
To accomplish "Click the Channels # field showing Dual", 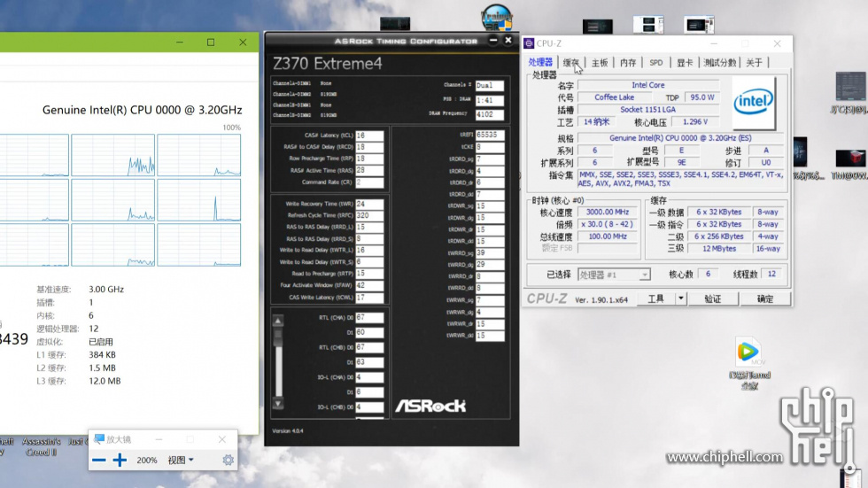I will click(x=489, y=86).
